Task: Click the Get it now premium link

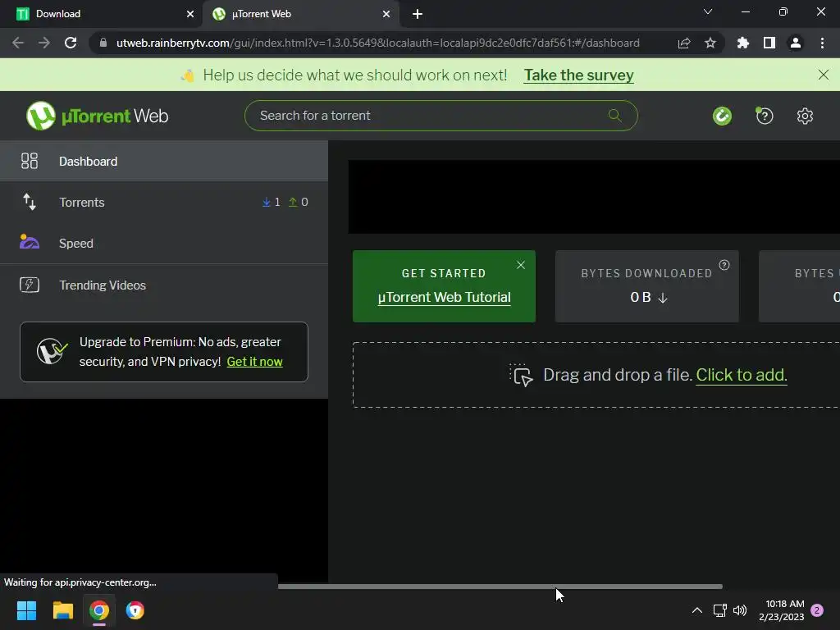Action: [x=254, y=362]
